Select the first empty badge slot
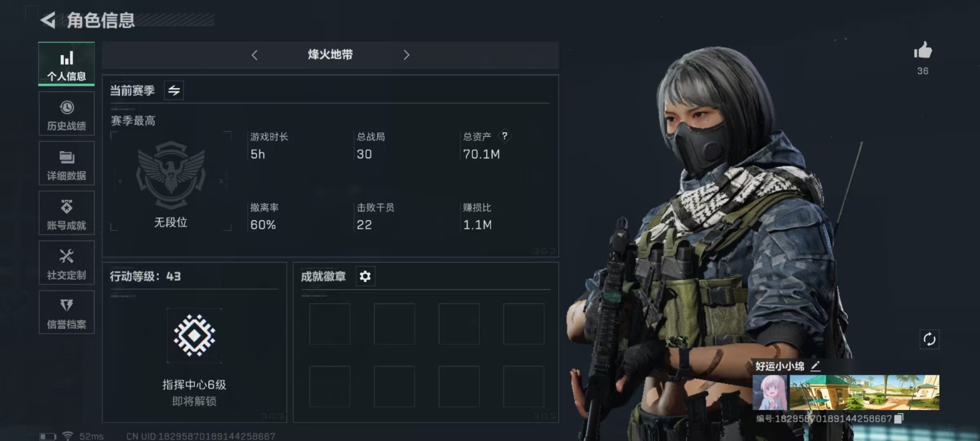This screenshot has width=980, height=441. tap(330, 324)
